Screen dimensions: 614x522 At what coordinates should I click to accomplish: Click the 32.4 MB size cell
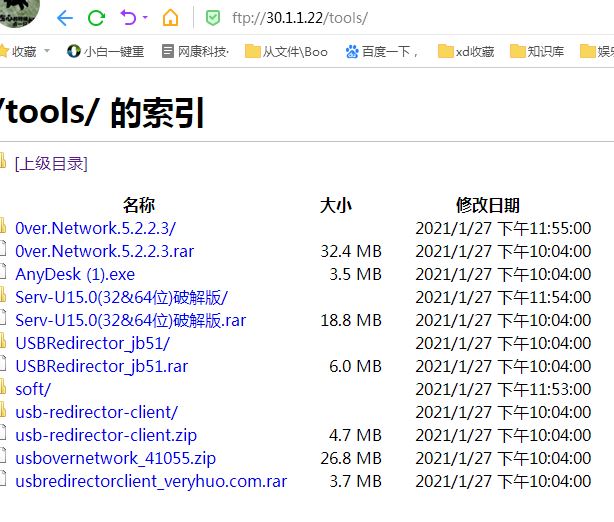point(351,251)
